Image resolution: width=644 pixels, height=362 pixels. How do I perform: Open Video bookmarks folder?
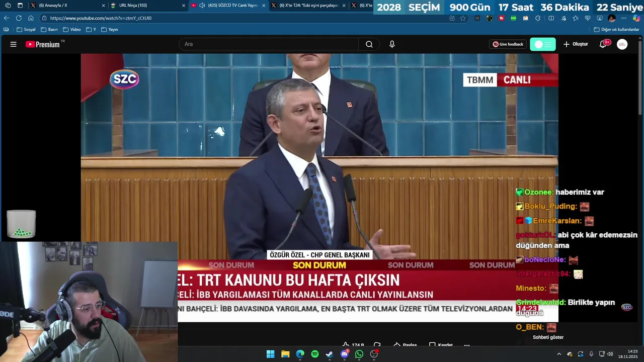point(72,30)
